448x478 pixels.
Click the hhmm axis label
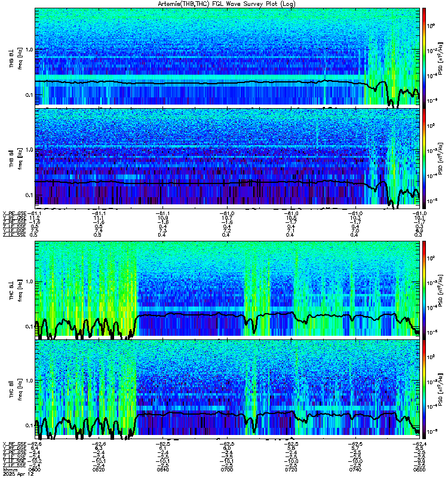(10, 470)
